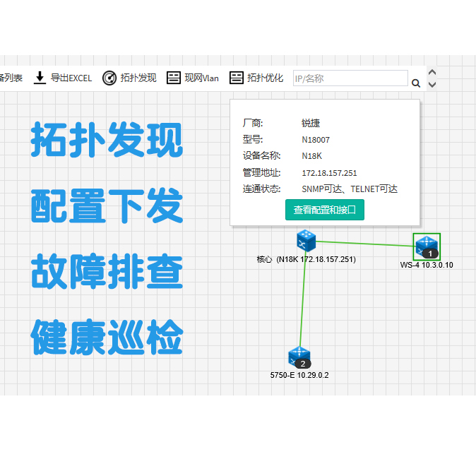Click the 厂商: label in popup

click(x=253, y=124)
